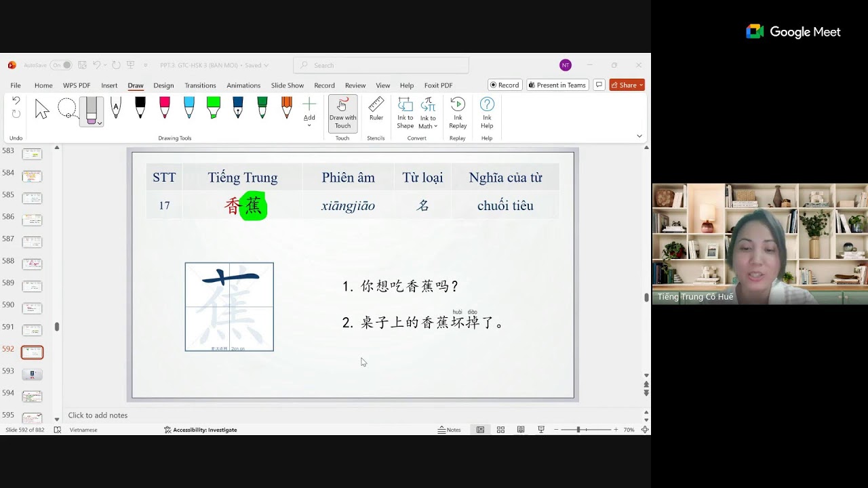Click the Save icon in title bar
The width and height of the screenshot is (868, 488).
click(82, 65)
